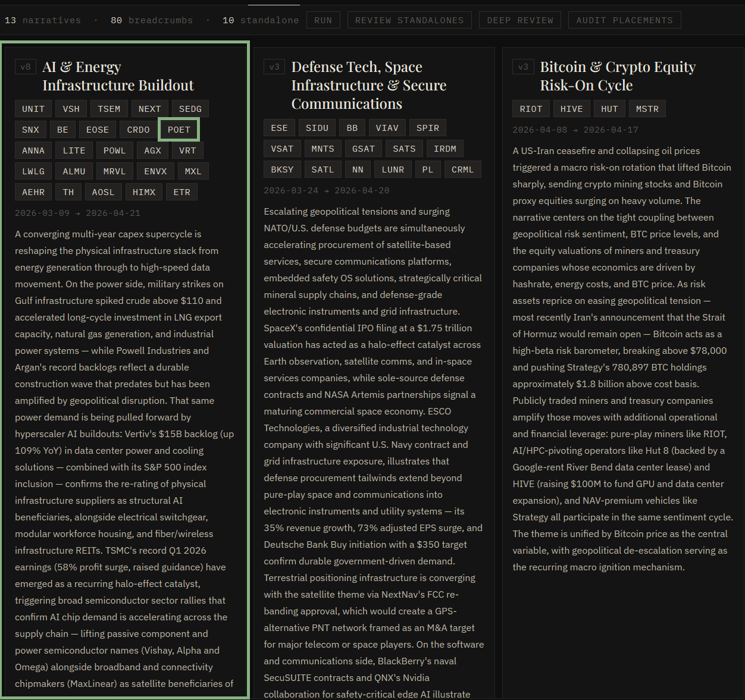The width and height of the screenshot is (745, 700).
Task: Select the CRDO ticker tag
Action: 139,130
